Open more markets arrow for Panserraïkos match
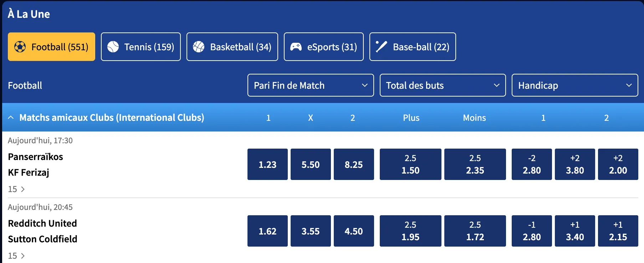Viewport: 644px width, 263px height. (x=23, y=189)
